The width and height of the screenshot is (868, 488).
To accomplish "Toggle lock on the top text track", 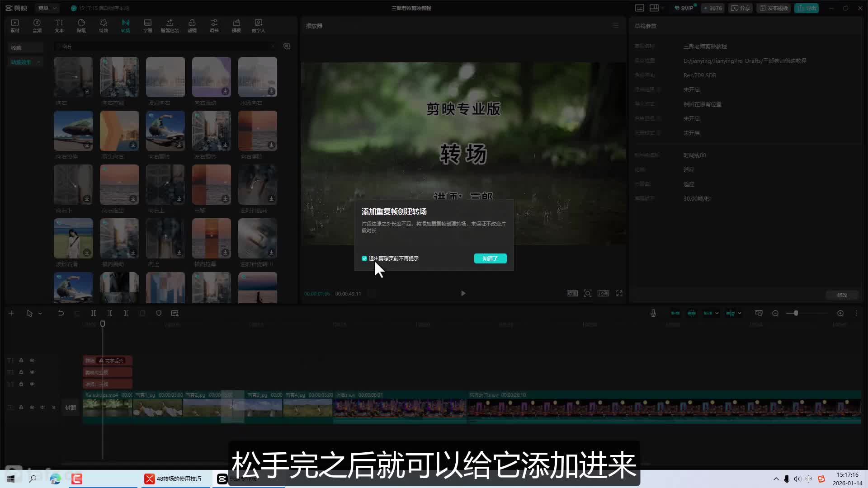I will pos(21,360).
